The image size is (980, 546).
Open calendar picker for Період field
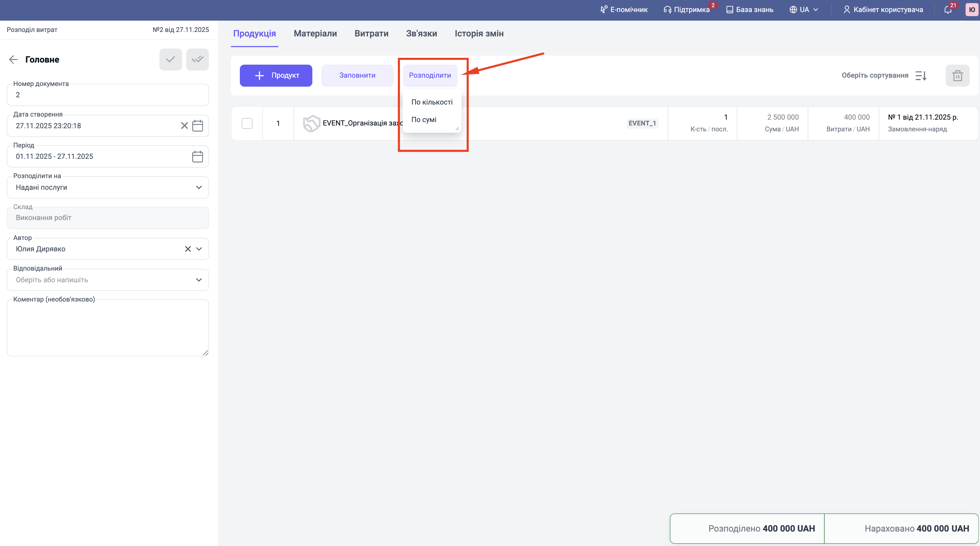(x=198, y=156)
